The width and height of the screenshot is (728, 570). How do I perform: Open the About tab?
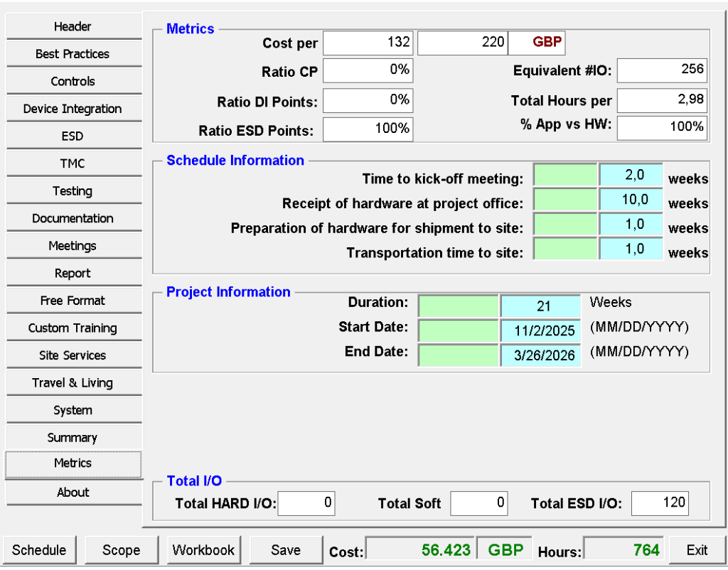click(x=73, y=493)
